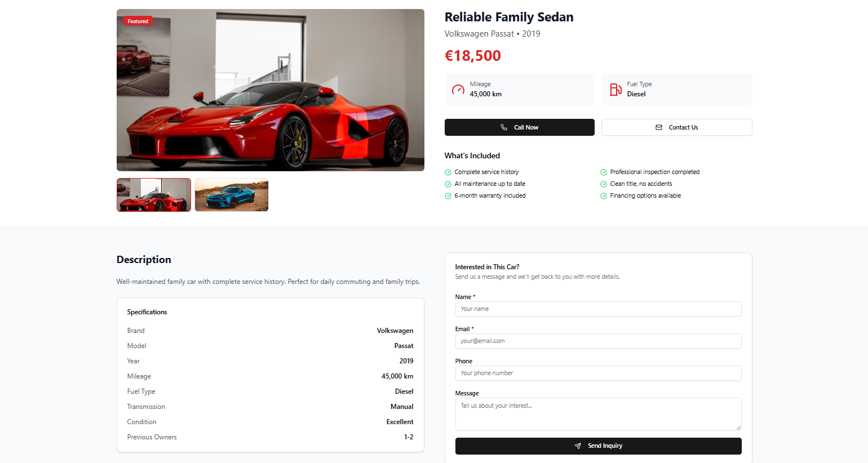The image size is (868, 463).
Task: Click checkmark beside Clean title, no accidents
Action: 604,184
